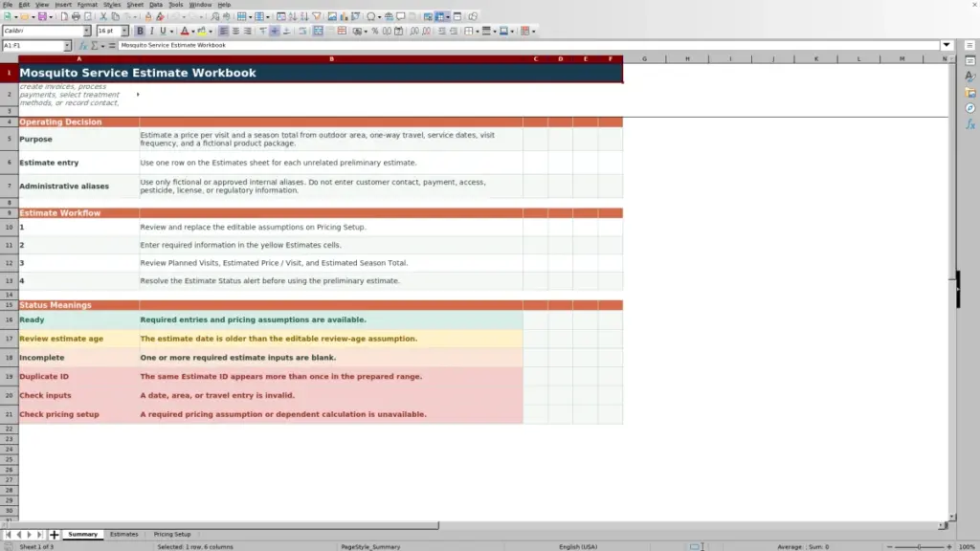This screenshot has height=551, width=980.
Task: Toggle Italic formatting
Action: pos(152,31)
